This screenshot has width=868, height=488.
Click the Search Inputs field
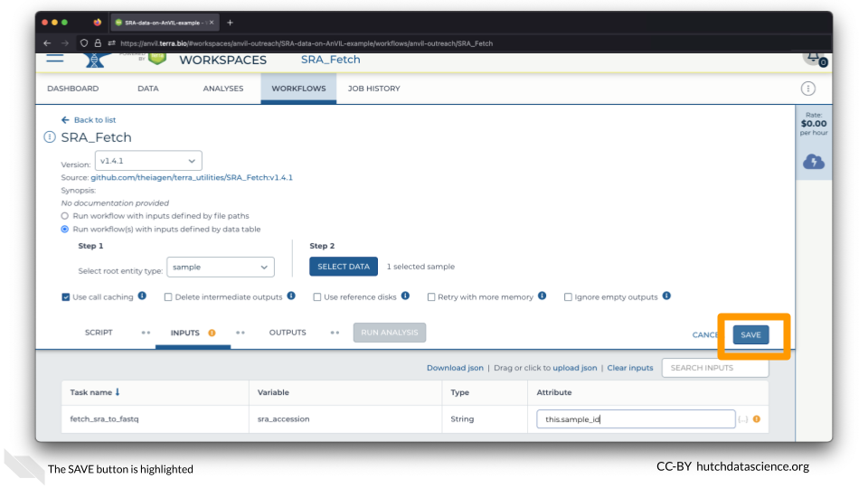[714, 368]
